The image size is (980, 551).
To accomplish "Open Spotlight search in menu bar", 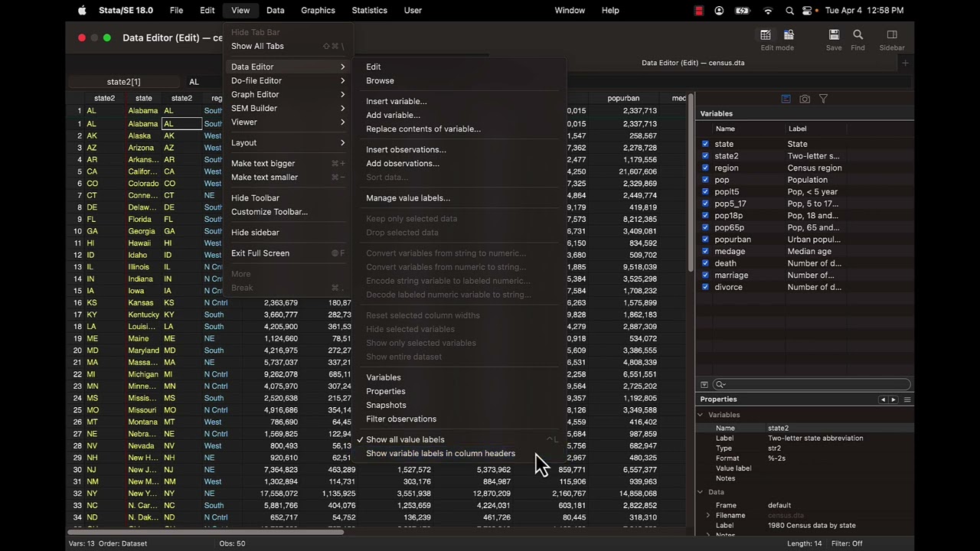I will pos(789,11).
